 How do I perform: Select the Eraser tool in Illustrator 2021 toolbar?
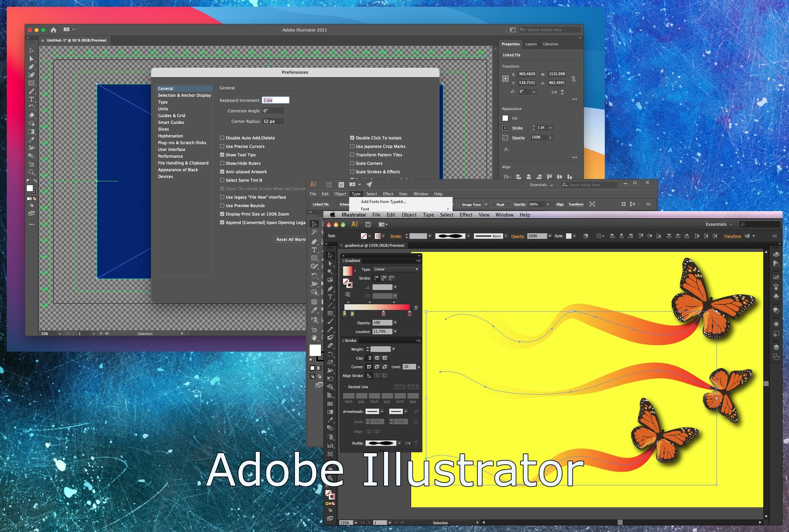(31, 115)
